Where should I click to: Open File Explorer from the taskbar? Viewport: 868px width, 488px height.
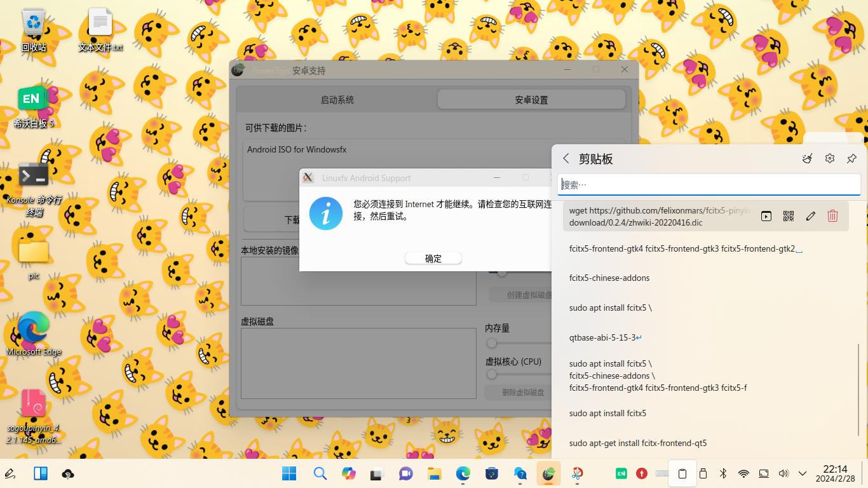coord(434,473)
